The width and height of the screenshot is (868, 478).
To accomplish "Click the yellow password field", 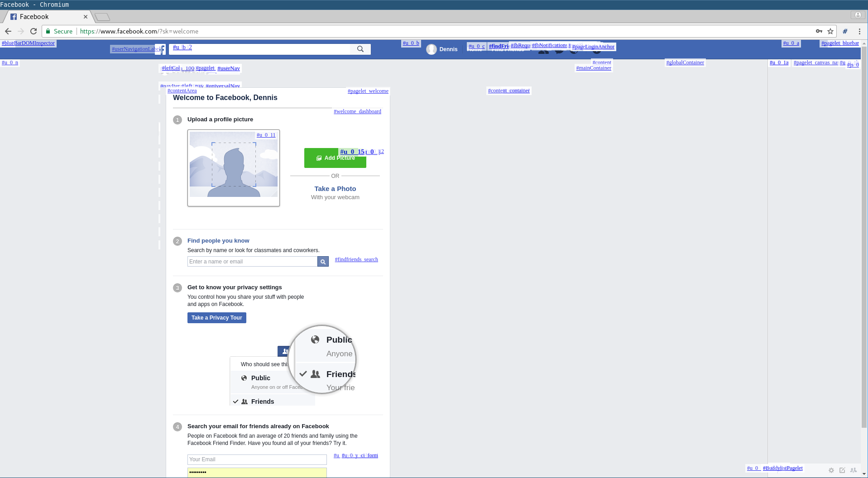I will 257,473.
